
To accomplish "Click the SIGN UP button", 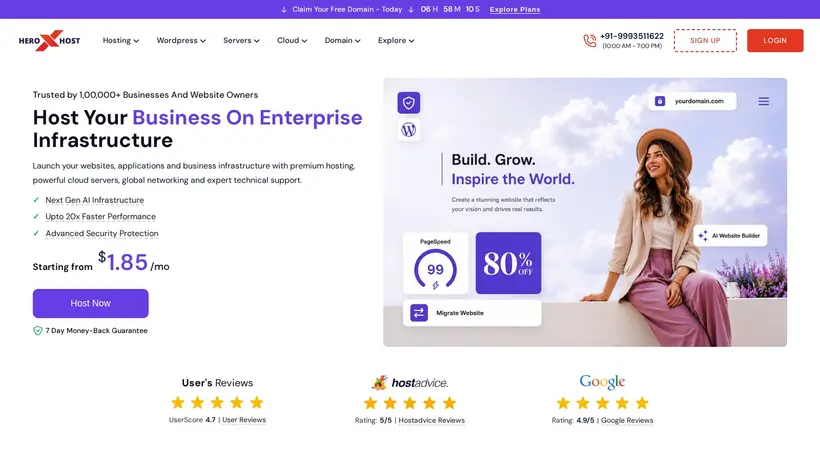I will coord(705,40).
